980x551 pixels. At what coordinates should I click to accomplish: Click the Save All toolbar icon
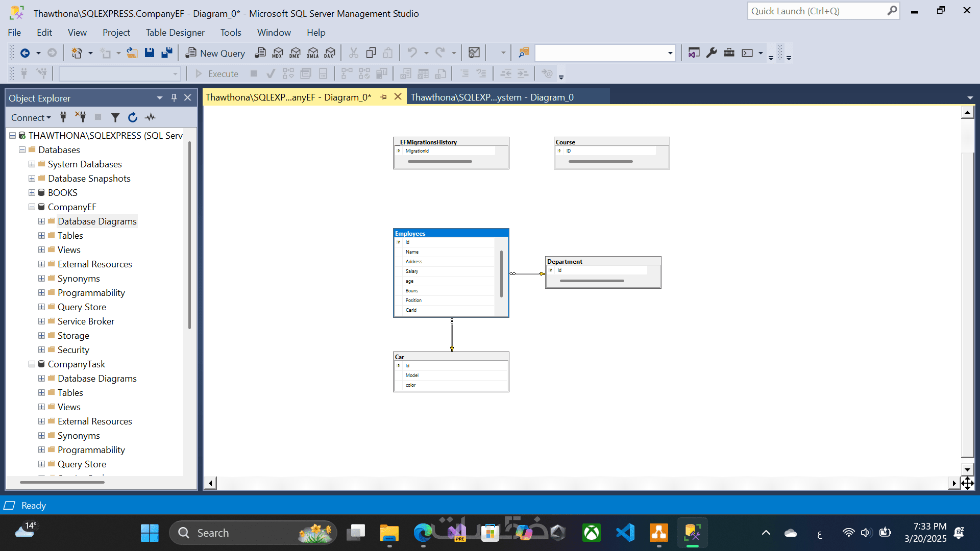(x=166, y=53)
